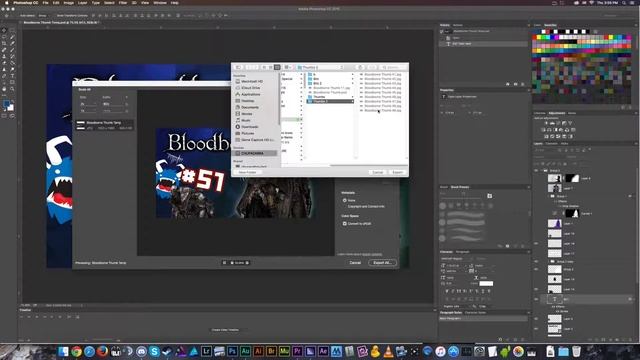Switch to the Brush Presets tab

(x=460, y=187)
